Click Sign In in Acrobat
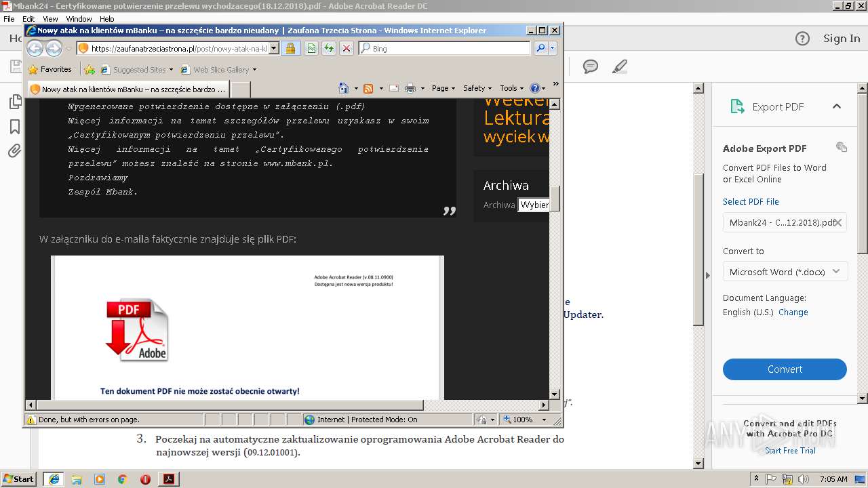 point(842,39)
